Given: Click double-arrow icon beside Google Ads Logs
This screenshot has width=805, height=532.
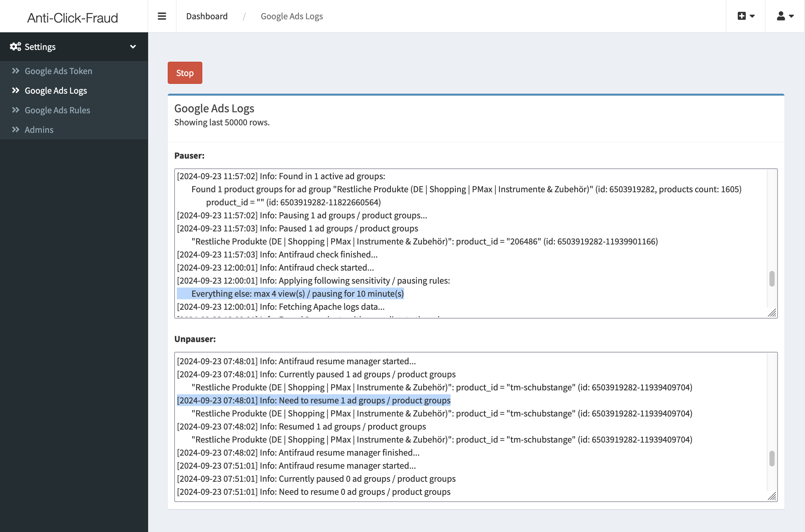Looking at the screenshot, I should point(16,90).
